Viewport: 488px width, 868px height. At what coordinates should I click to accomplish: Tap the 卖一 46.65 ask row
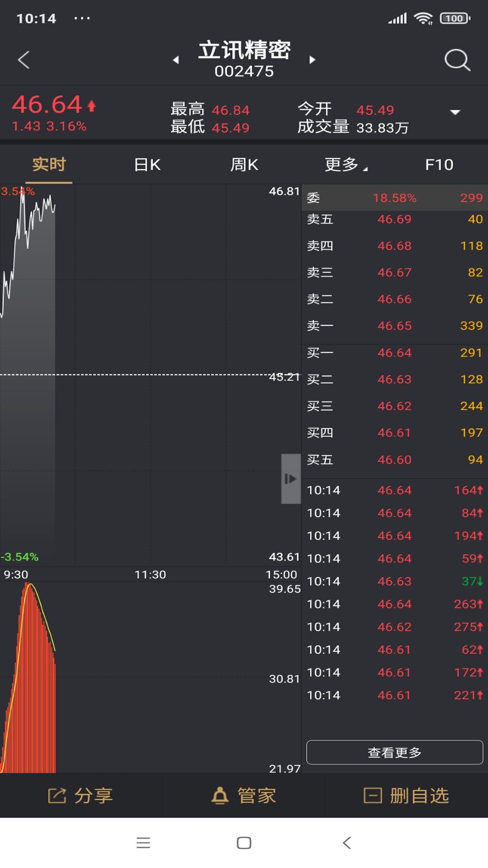(x=394, y=325)
